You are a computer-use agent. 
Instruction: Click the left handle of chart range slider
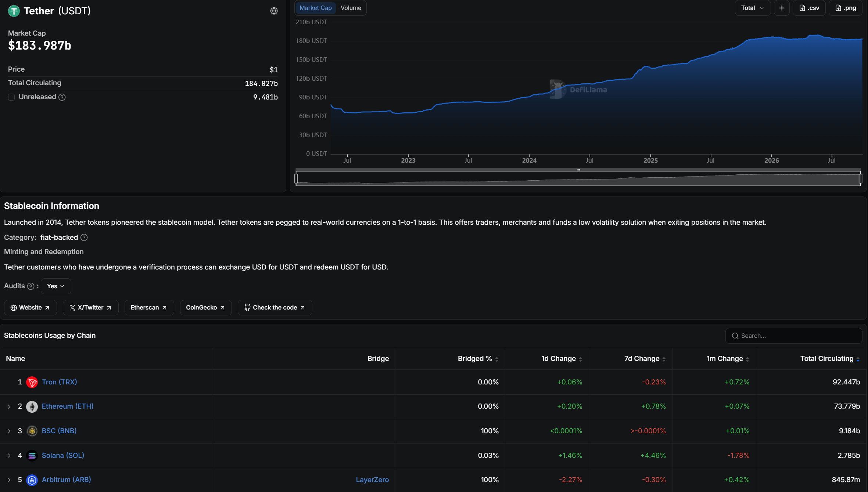tap(296, 178)
